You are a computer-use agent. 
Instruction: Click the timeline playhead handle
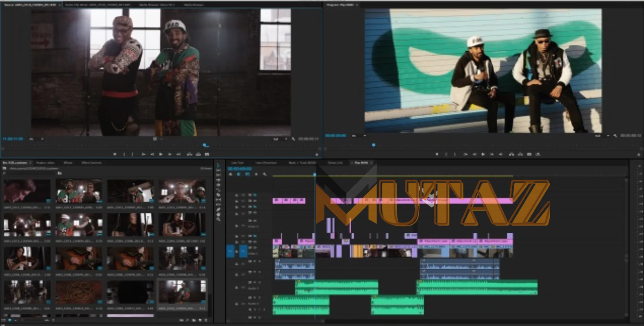315,174
